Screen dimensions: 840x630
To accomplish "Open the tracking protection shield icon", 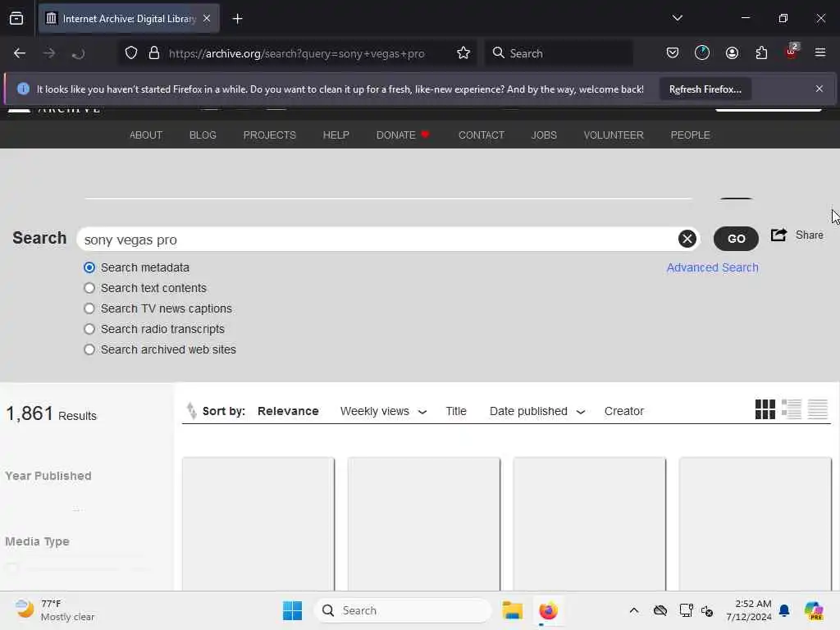I will point(131,53).
